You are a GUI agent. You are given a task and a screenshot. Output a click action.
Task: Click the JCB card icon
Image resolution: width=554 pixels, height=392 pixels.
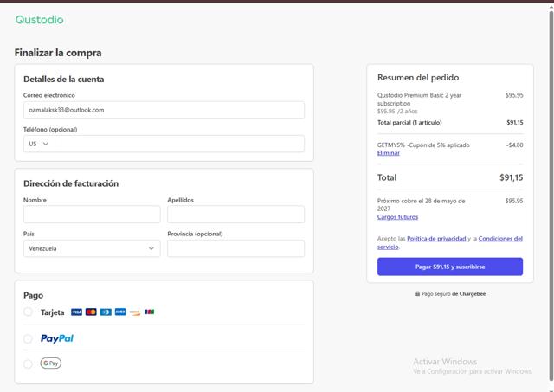(149, 312)
